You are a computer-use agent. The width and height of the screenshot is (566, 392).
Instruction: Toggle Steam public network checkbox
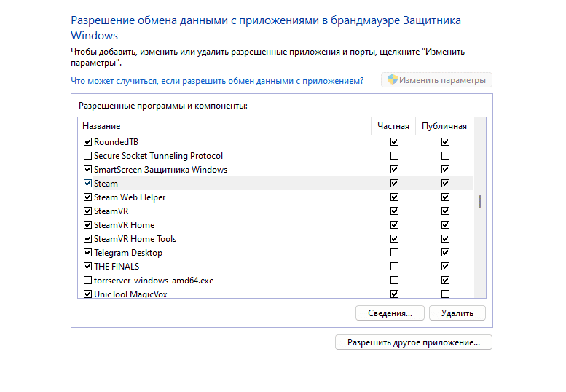[x=445, y=184]
